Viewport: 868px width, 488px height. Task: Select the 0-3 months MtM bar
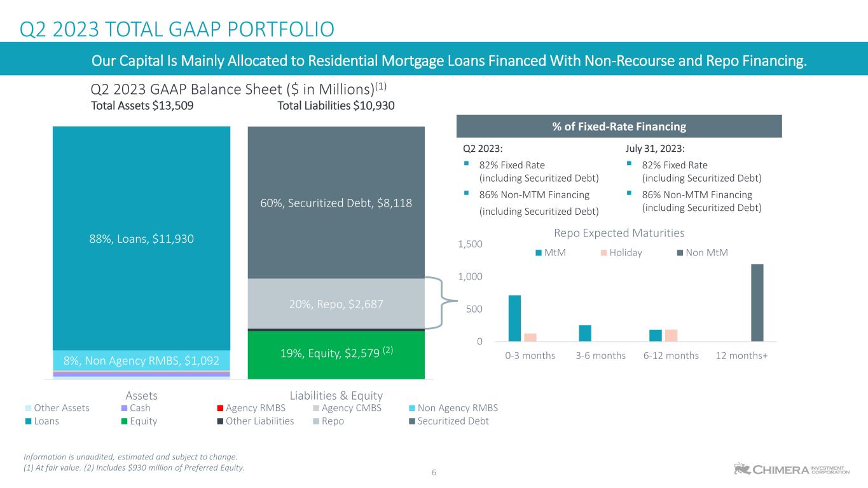(x=514, y=318)
